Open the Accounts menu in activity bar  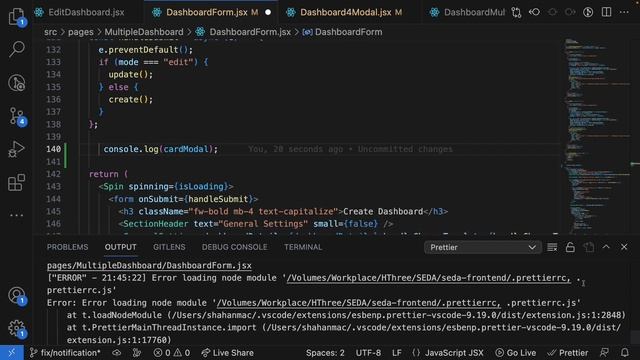tap(16, 295)
